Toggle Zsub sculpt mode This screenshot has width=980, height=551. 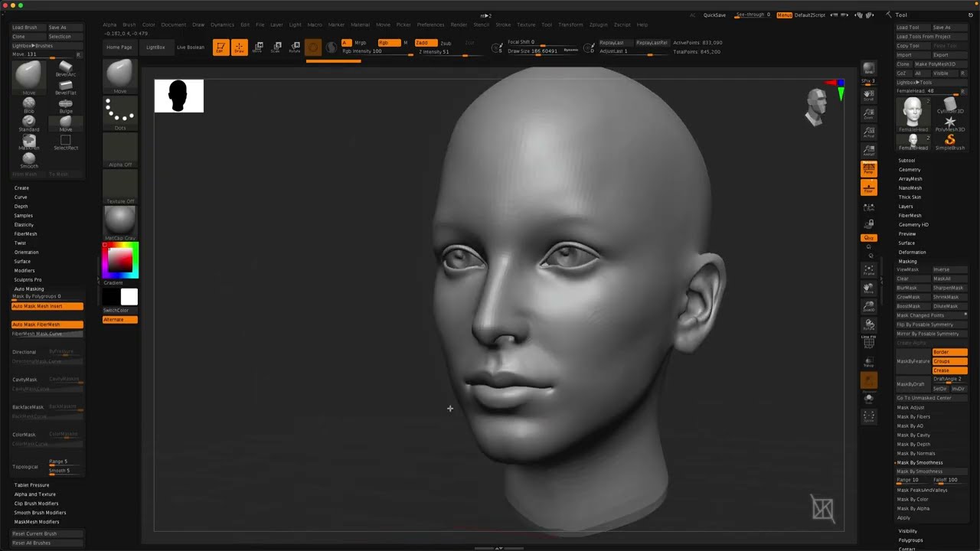pyautogui.click(x=446, y=43)
